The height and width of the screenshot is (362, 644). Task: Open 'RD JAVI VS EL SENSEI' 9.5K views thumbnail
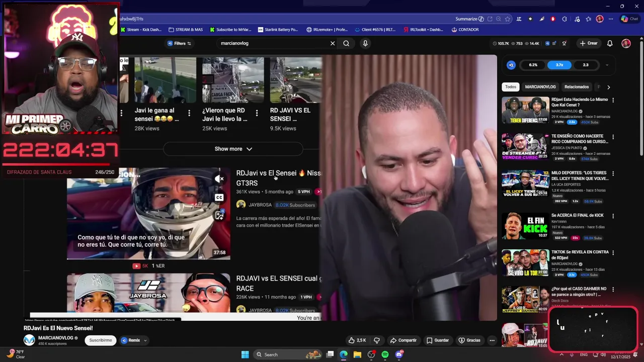tap(295, 80)
